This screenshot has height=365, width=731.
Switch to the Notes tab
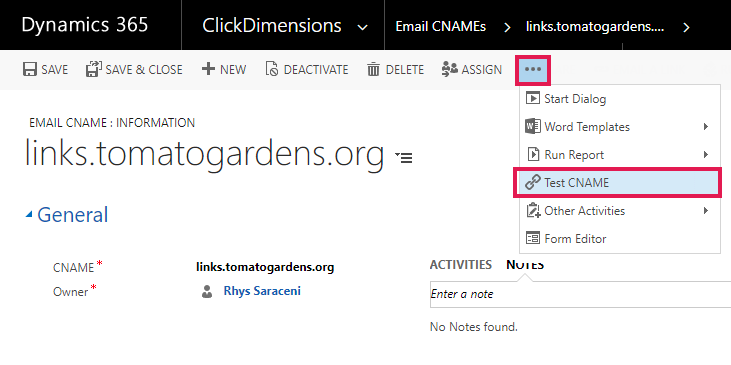[x=525, y=265]
